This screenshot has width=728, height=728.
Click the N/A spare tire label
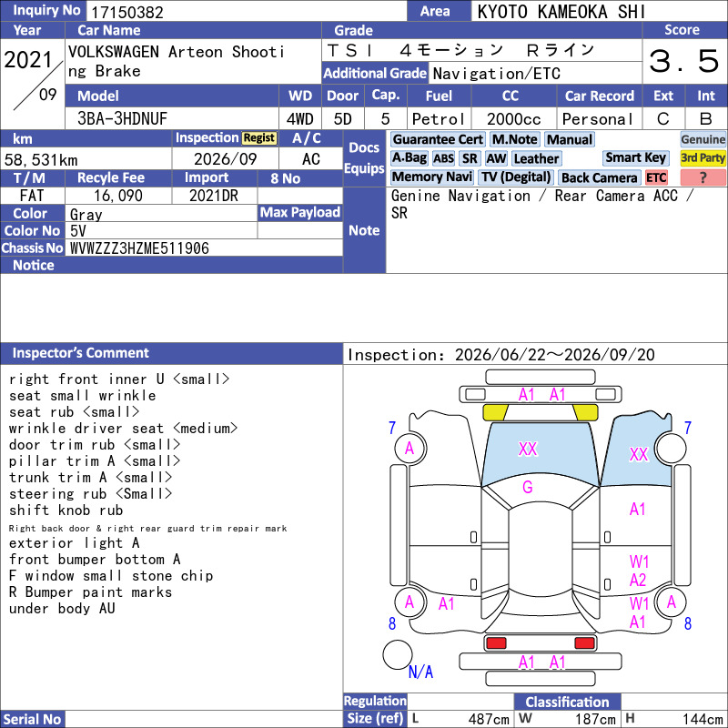pyautogui.click(x=420, y=672)
